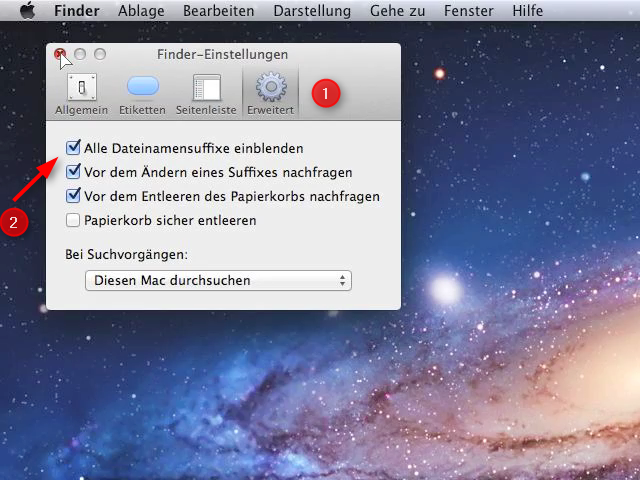The height and width of the screenshot is (480, 640).
Task: Disable Vor dem Entleeren des Papierkorbs nachfragen
Action: pos(73,196)
